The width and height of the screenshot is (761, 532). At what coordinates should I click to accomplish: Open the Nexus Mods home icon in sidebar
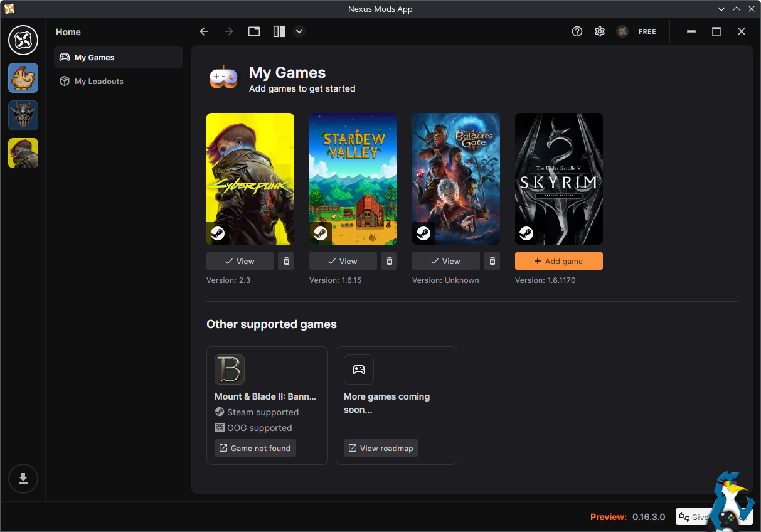(x=23, y=40)
